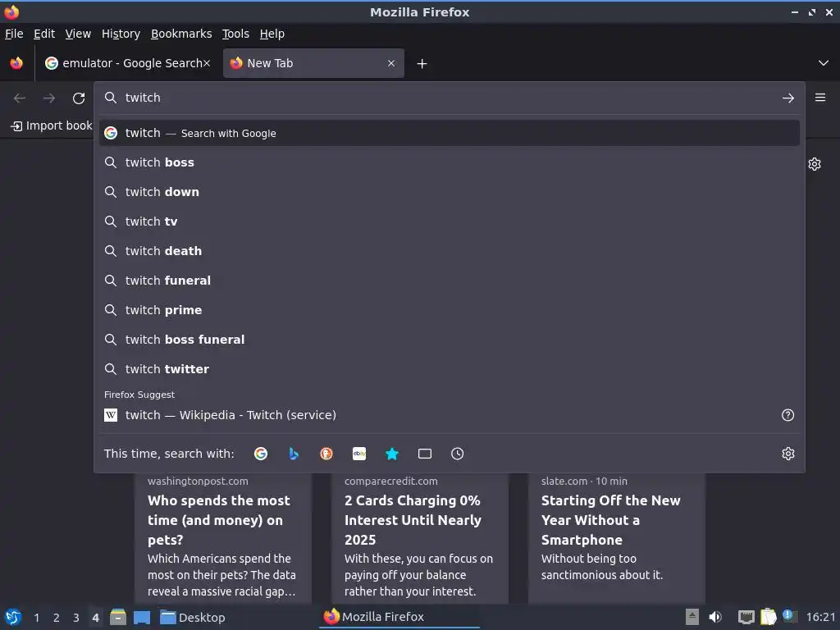The width and height of the screenshot is (840, 630).
Task: Open the volume speaker tray icon
Action: (715, 617)
